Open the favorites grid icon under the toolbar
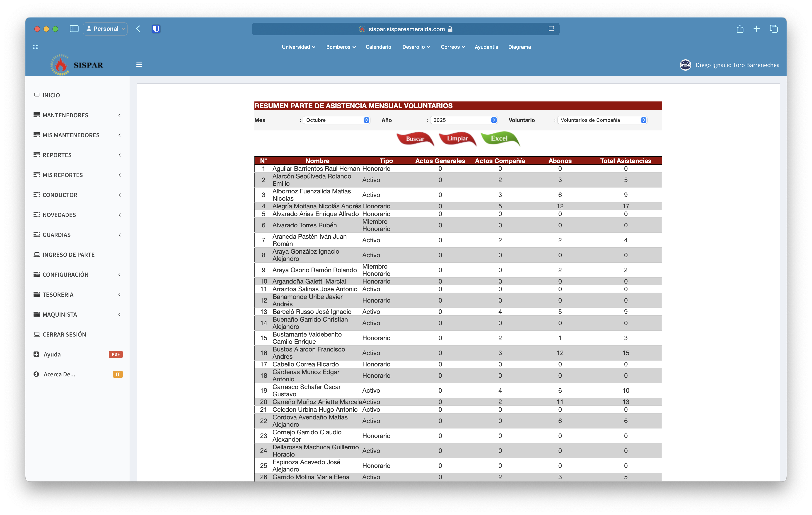 click(36, 47)
